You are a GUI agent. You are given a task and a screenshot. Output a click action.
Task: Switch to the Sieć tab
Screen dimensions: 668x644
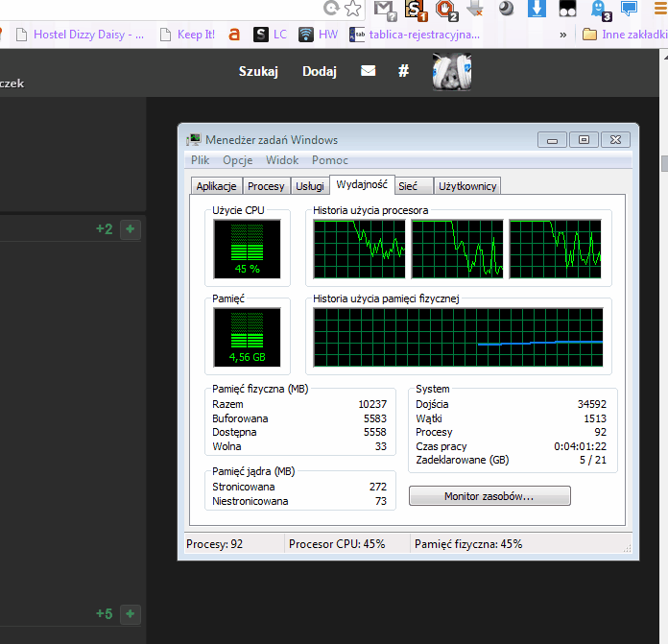tap(408, 186)
